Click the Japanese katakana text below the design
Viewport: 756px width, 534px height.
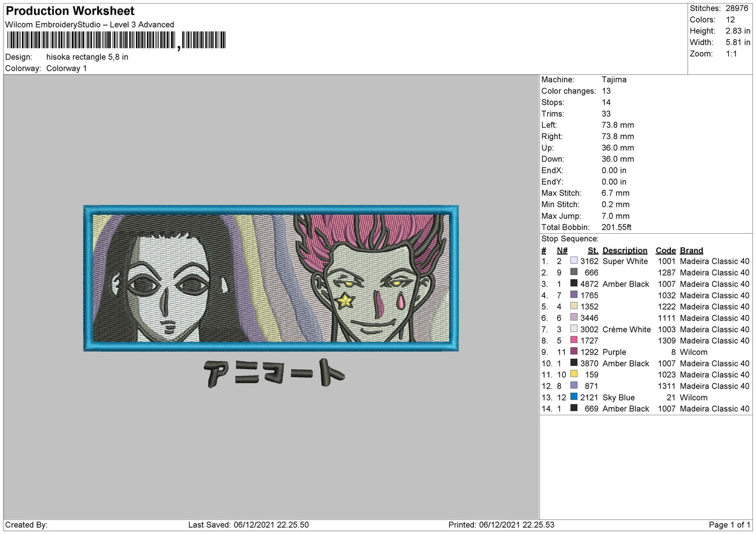274,373
